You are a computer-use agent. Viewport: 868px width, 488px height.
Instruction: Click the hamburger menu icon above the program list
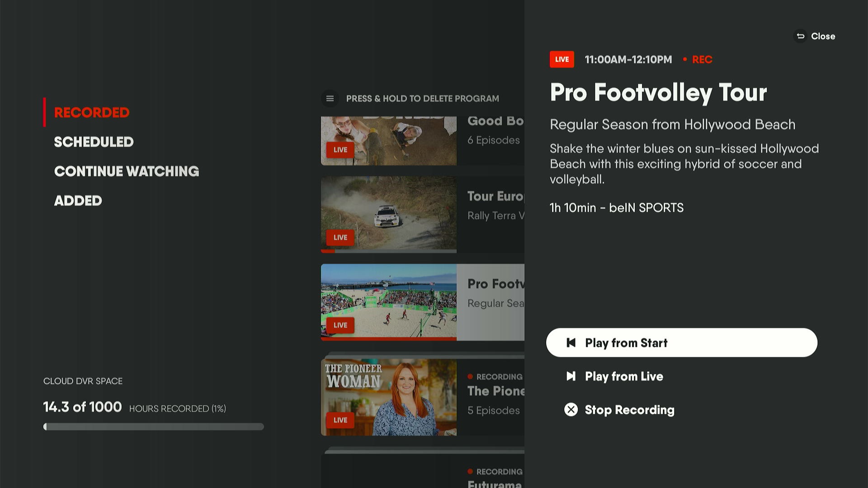[x=330, y=99]
